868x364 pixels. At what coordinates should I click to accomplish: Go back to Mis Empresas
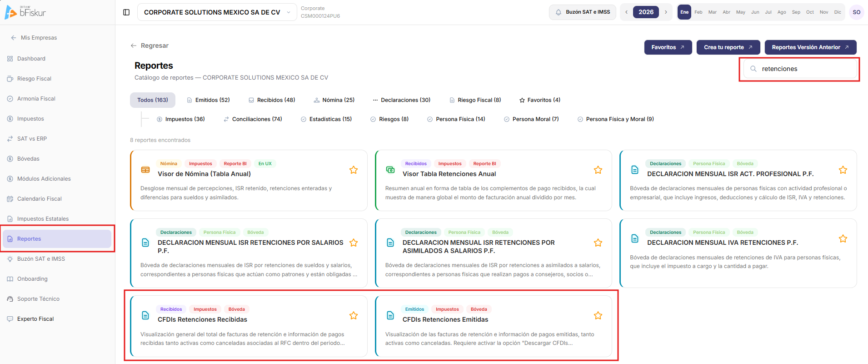(x=34, y=38)
